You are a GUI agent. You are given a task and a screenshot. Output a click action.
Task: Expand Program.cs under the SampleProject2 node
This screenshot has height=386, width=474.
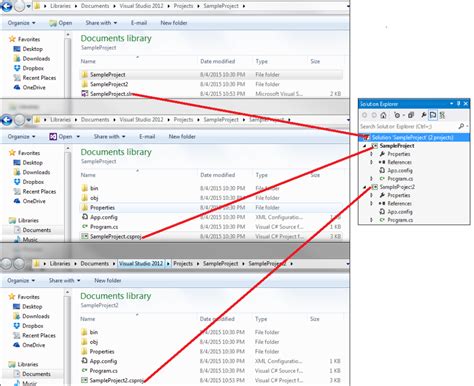click(x=371, y=220)
